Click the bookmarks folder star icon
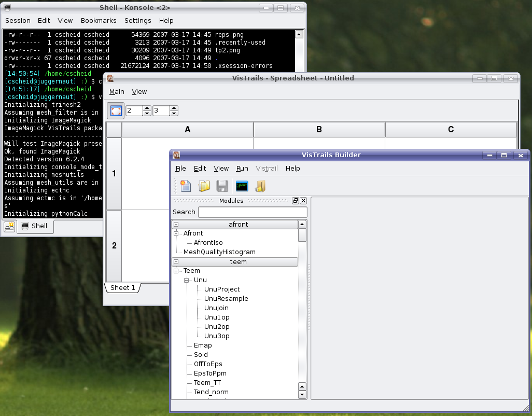Viewport: 532px width, 416px height. pyautogui.click(x=260, y=186)
